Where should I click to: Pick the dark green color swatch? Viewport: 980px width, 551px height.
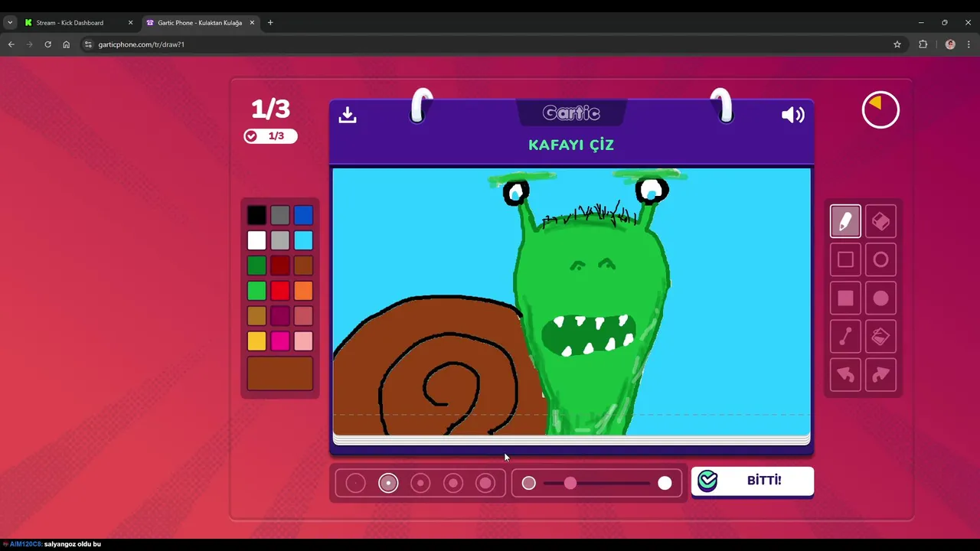pyautogui.click(x=256, y=266)
